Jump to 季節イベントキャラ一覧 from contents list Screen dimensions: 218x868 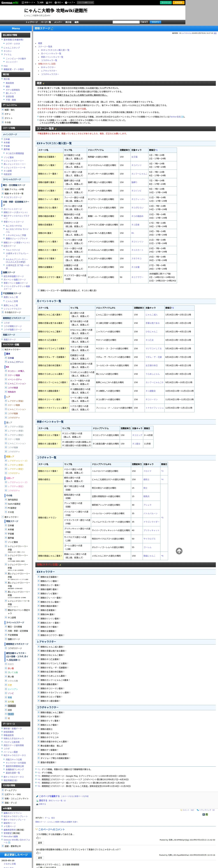coord(52,57)
